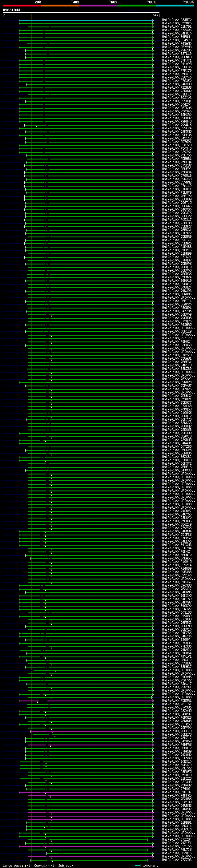197x868 pixels.
Task: Open UniRef100_A4GXB3 hit
Action: pos(177,84)
